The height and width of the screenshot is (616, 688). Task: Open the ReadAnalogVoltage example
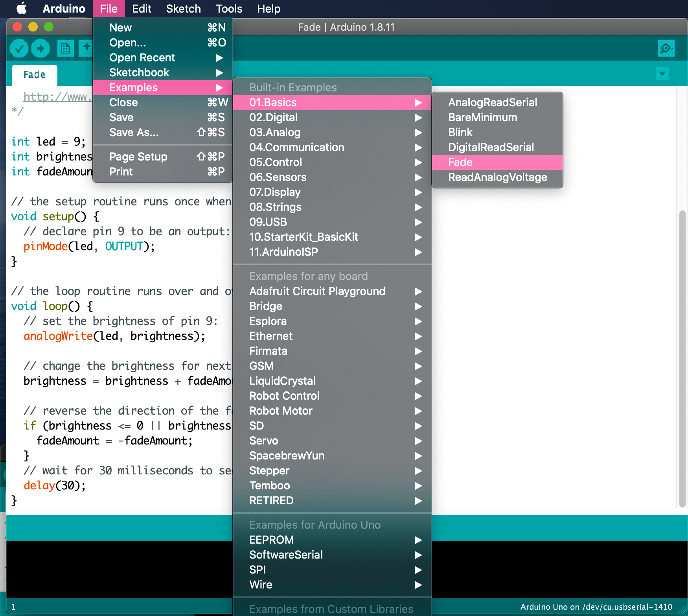tap(497, 177)
